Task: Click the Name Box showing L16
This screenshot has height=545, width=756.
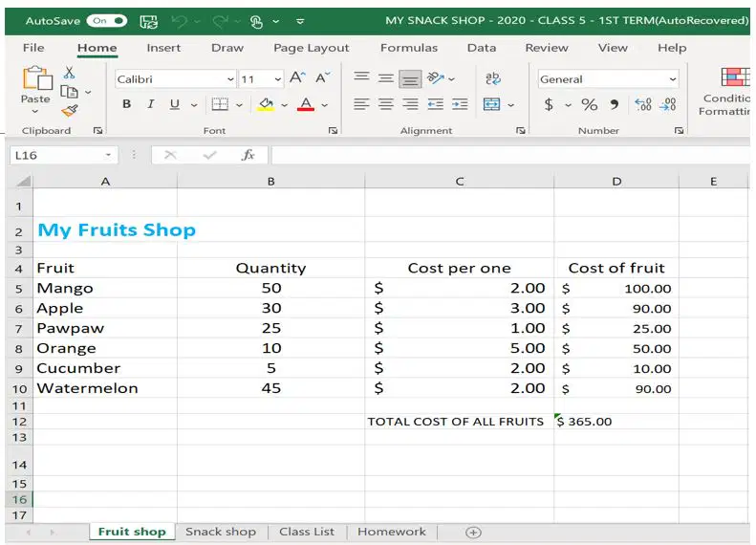Action: click(63, 155)
